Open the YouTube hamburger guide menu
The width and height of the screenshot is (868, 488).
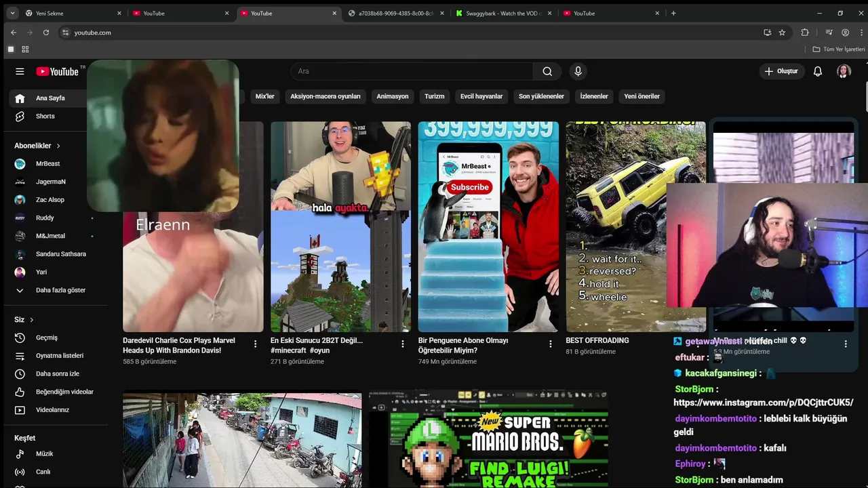tap(20, 71)
